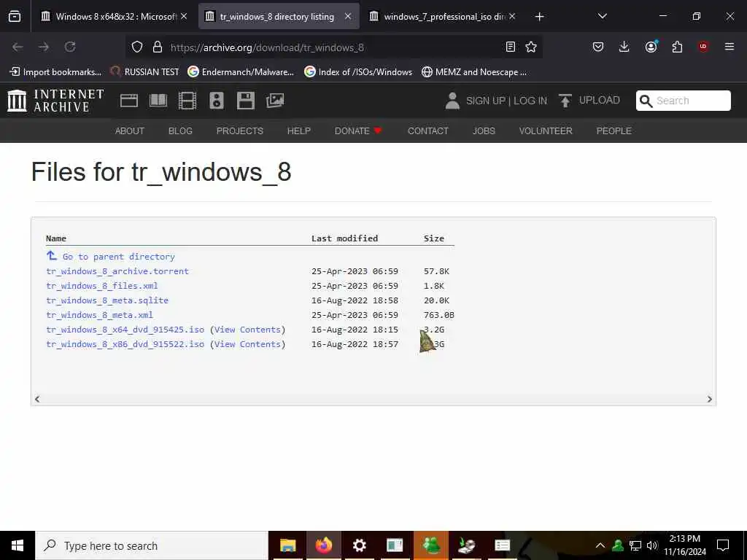Image resolution: width=747 pixels, height=560 pixels.
Task: Open the Firefox hamburger menu
Action: (729, 47)
